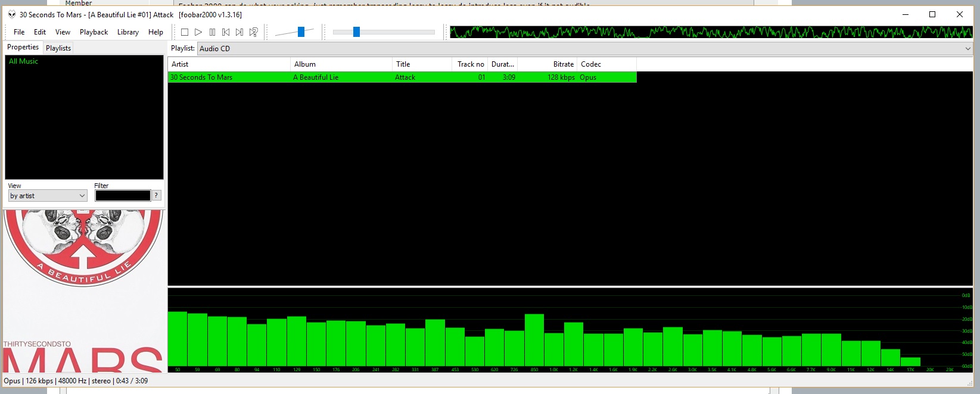Maximize the foobar2000 window
Screen dimensions: 980x394
pyautogui.click(x=932, y=14)
